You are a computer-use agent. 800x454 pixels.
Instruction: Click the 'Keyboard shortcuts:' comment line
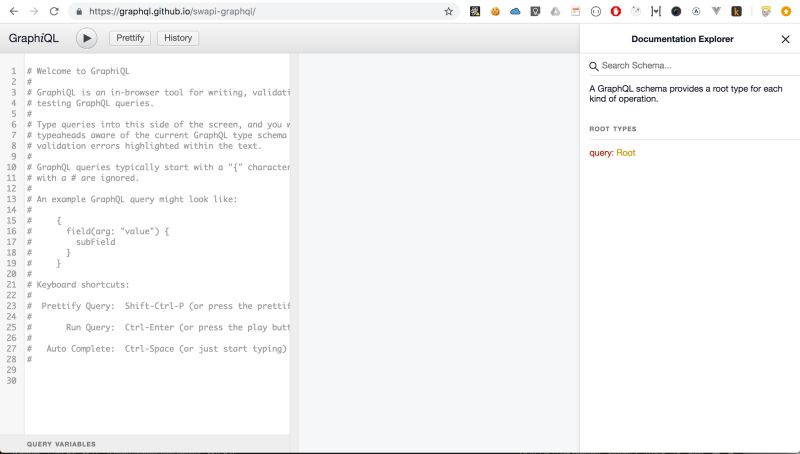78,285
